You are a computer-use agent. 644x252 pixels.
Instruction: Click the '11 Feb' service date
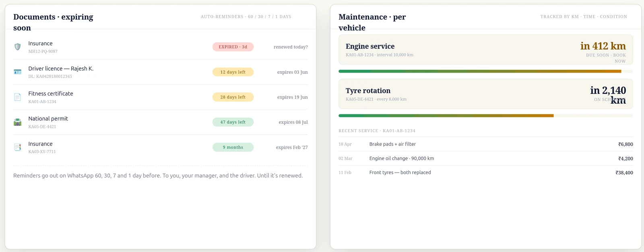click(345, 173)
